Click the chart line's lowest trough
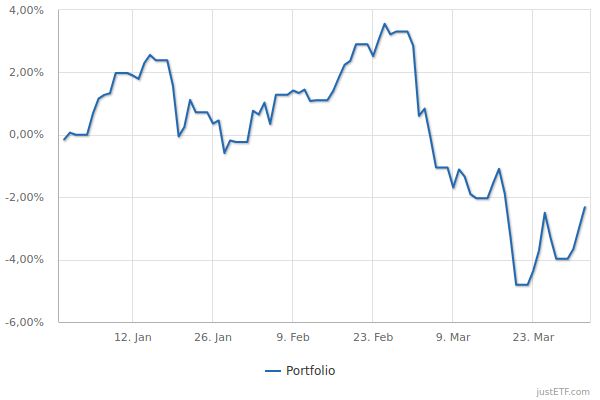The width and height of the screenshot is (600, 400). [x=522, y=285]
